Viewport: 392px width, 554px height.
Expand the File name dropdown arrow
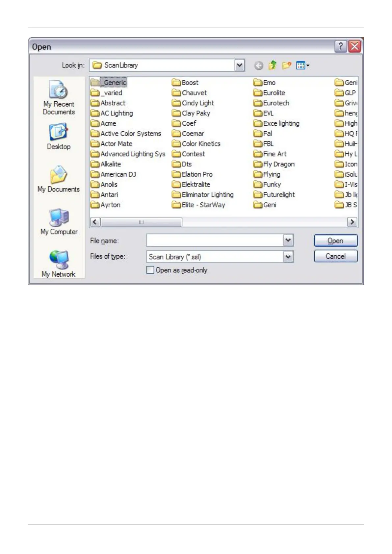click(x=288, y=240)
